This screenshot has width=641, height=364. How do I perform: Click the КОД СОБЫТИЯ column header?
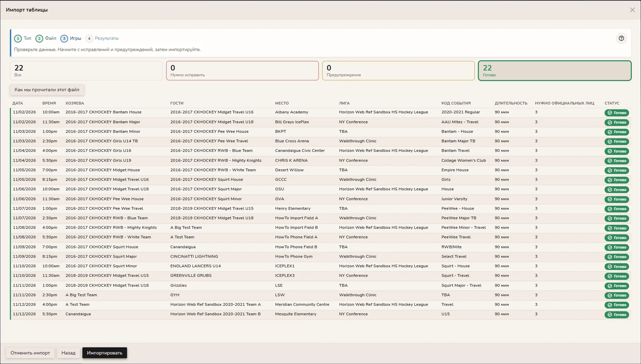click(x=456, y=103)
